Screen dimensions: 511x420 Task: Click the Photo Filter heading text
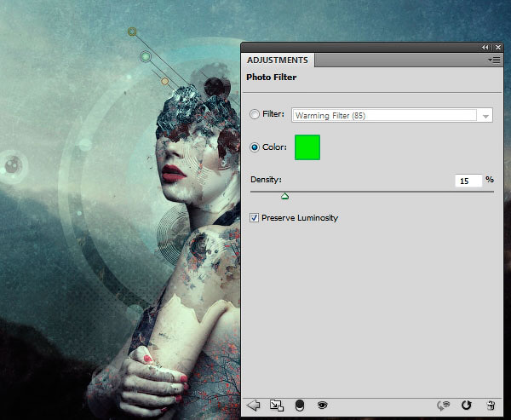(271, 78)
